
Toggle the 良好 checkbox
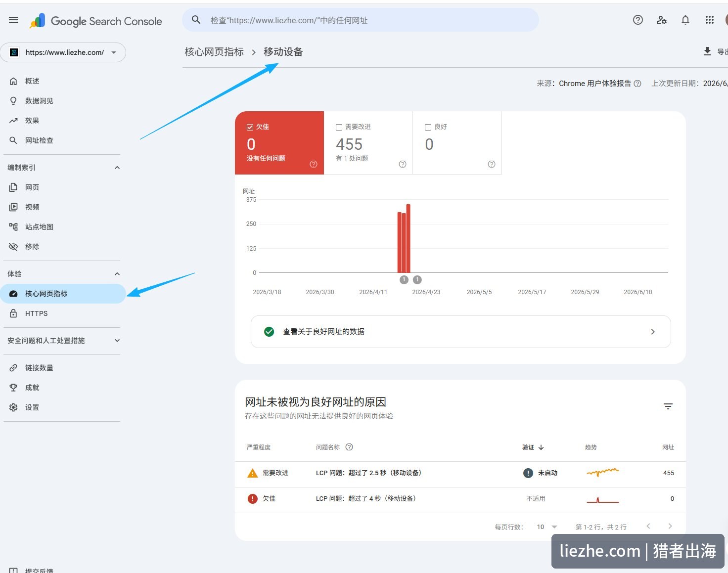click(428, 127)
